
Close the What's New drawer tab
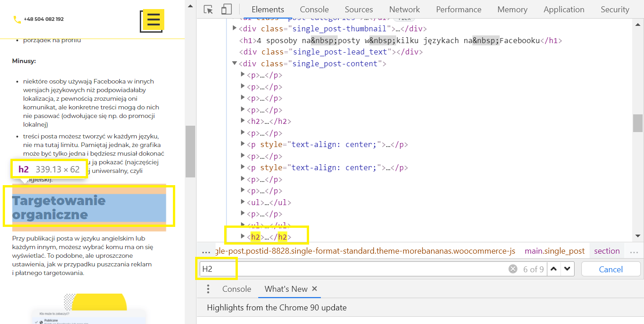tap(315, 289)
